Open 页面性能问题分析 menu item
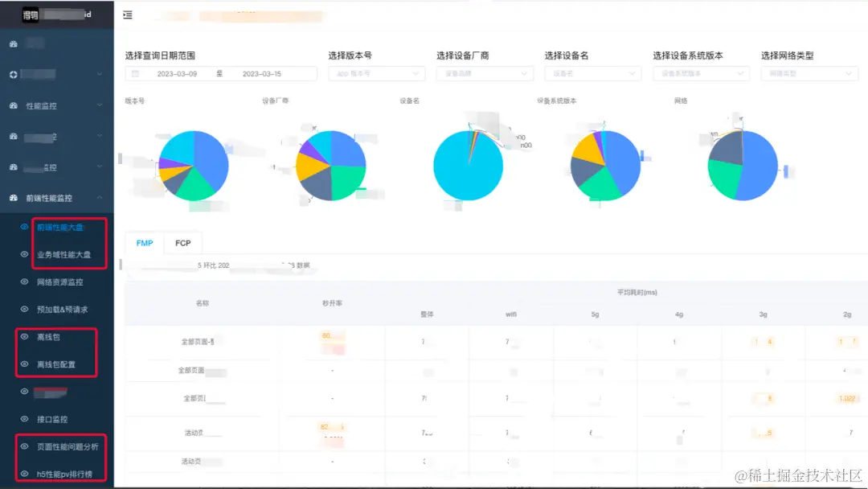This screenshot has height=489, width=868. [68, 447]
